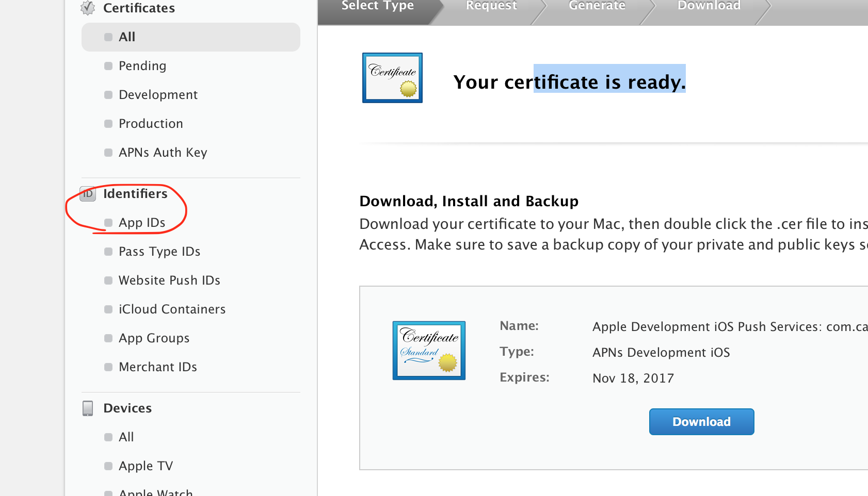Open Production certificates list
Viewport: 868px width, 496px height.
(151, 124)
